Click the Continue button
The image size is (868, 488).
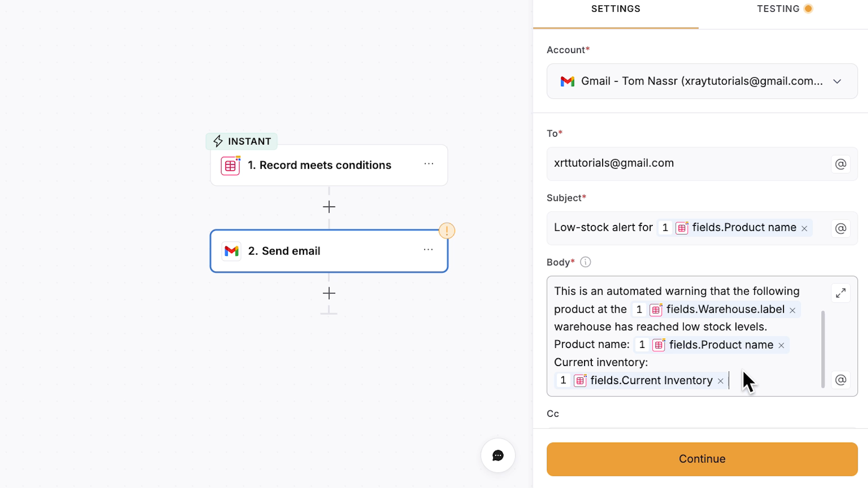(702, 459)
